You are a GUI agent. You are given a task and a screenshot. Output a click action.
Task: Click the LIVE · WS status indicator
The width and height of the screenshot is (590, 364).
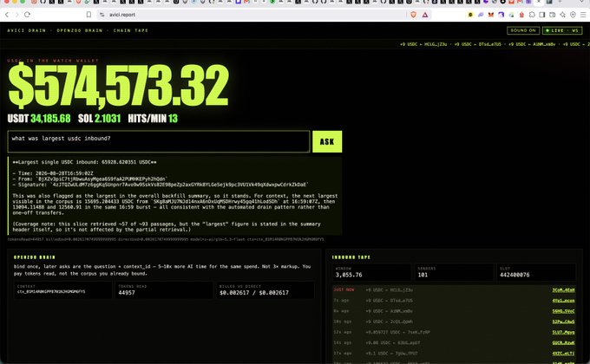(x=562, y=30)
